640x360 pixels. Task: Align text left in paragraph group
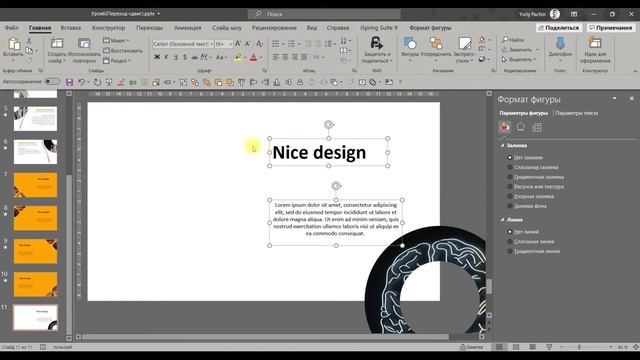click(x=276, y=57)
